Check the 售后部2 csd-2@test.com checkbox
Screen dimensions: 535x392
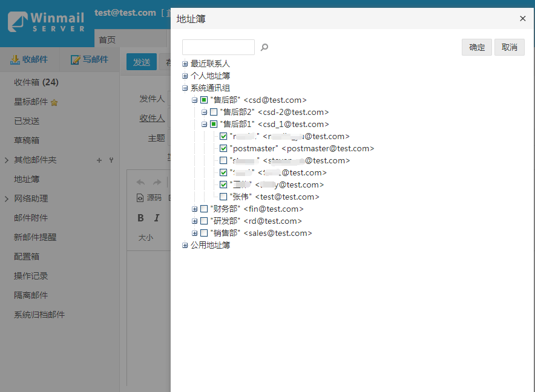[x=214, y=112]
